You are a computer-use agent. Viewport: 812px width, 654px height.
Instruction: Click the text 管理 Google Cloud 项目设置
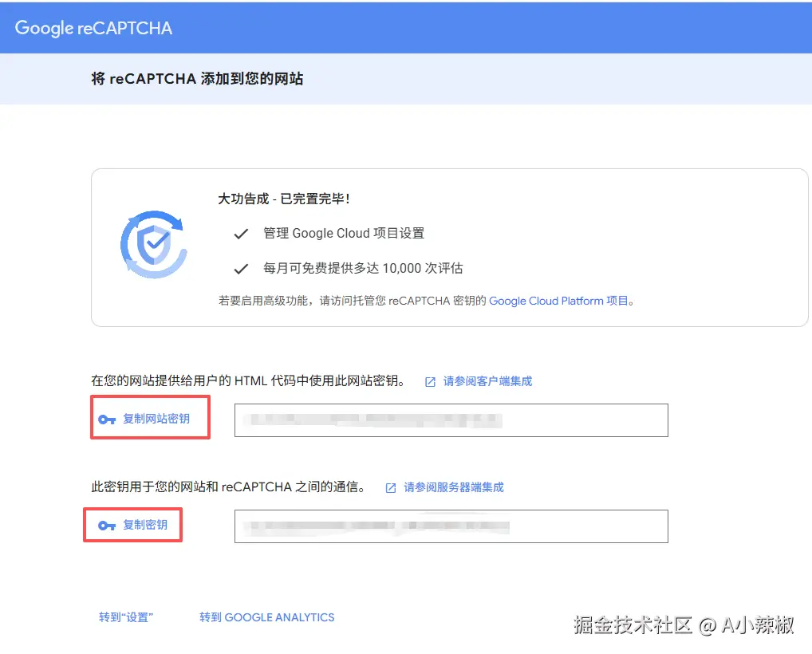(x=344, y=233)
